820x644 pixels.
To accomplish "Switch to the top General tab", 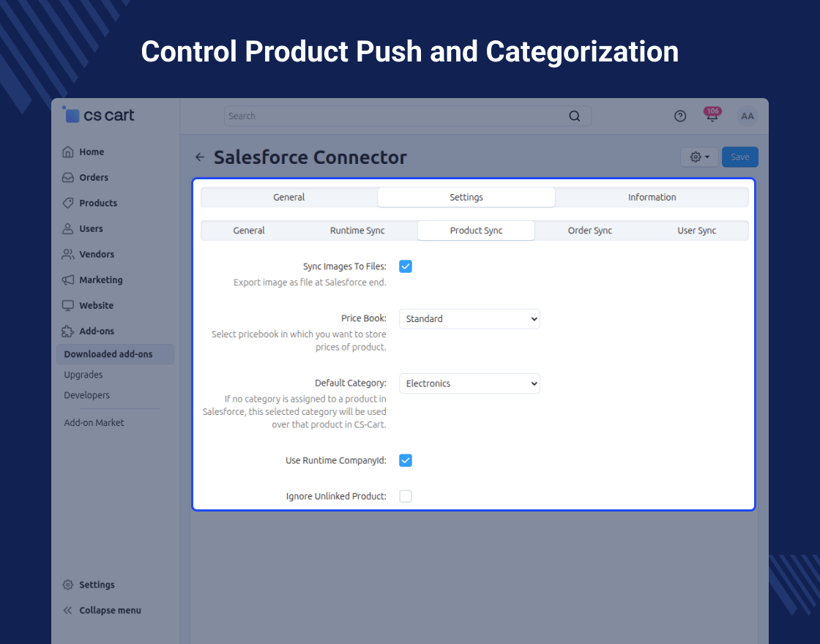I will (288, 197).
